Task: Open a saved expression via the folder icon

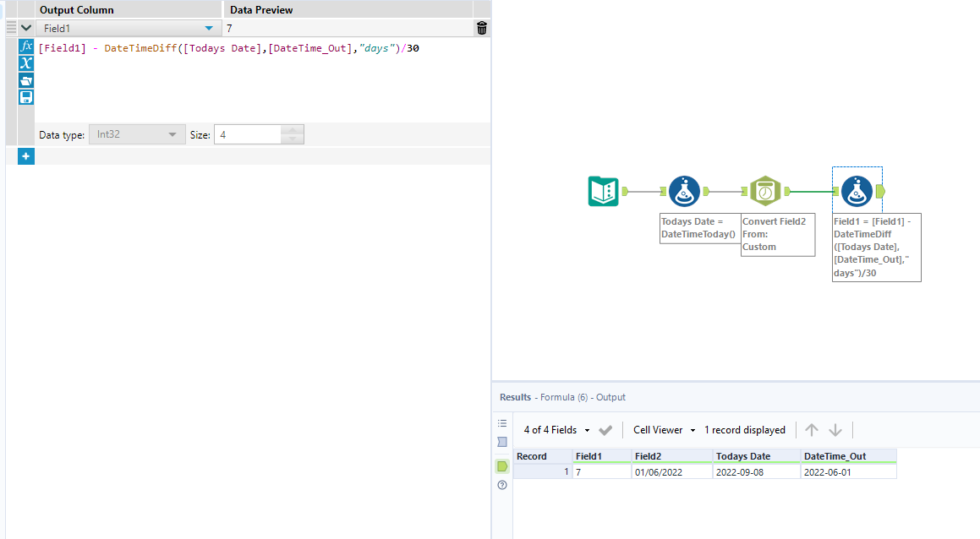Action: 25,80
